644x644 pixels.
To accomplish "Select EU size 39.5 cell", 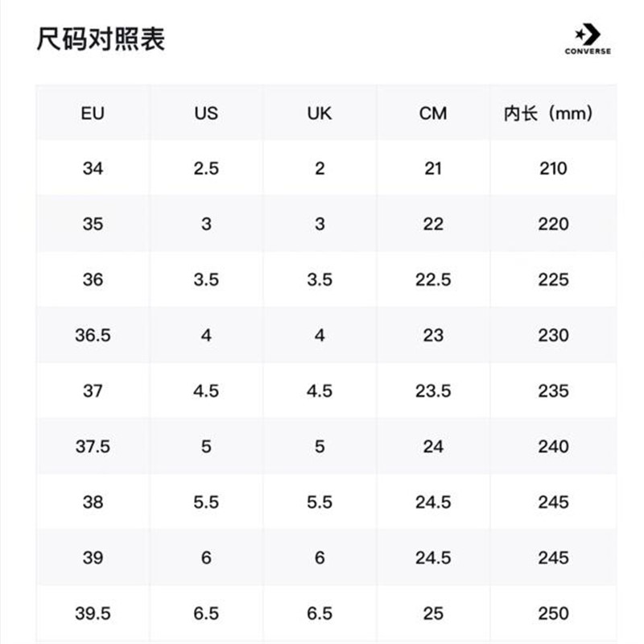I will coord(93,613).
